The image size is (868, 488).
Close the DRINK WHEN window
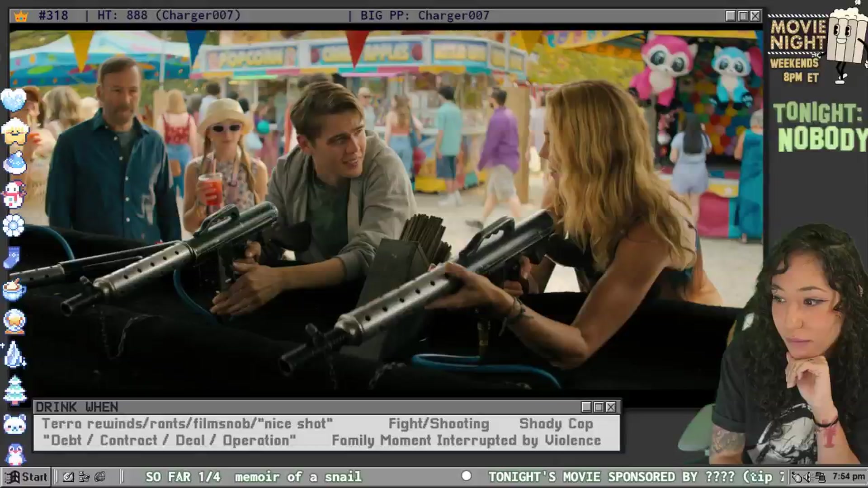click(611, 407)
